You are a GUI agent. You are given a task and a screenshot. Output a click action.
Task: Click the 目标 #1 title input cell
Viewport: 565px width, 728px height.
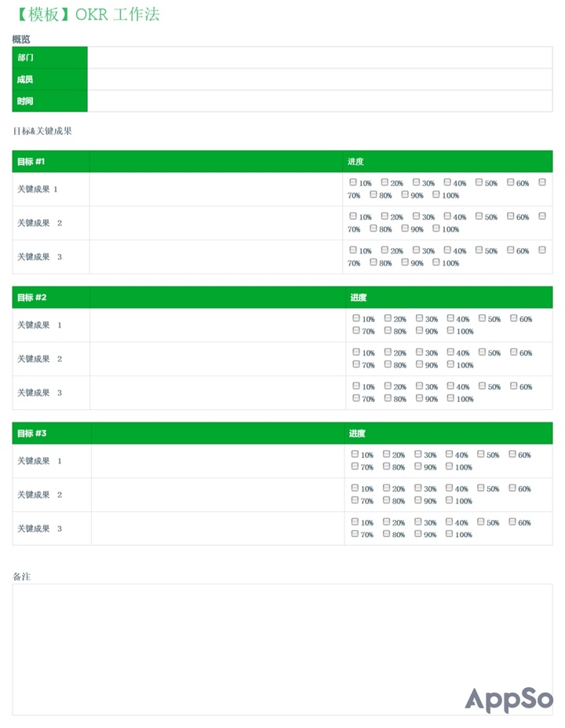(216, 162)
